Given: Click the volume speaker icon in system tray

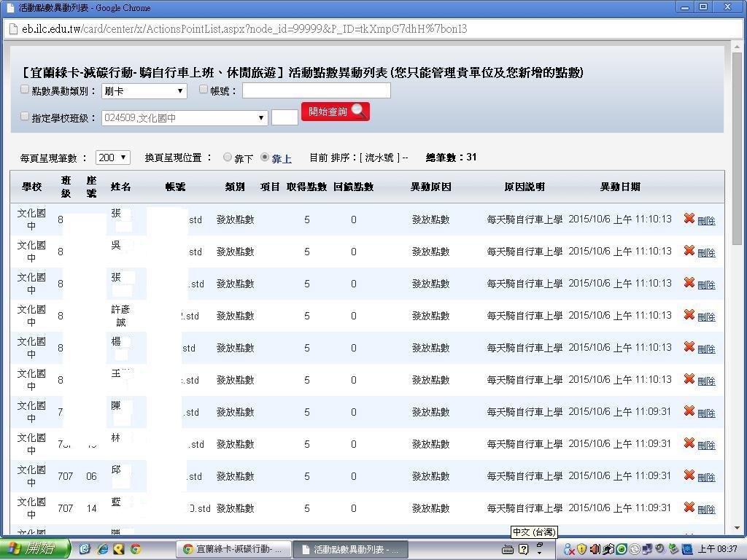Looking at the screenshot, I should [x=595, y=549].
